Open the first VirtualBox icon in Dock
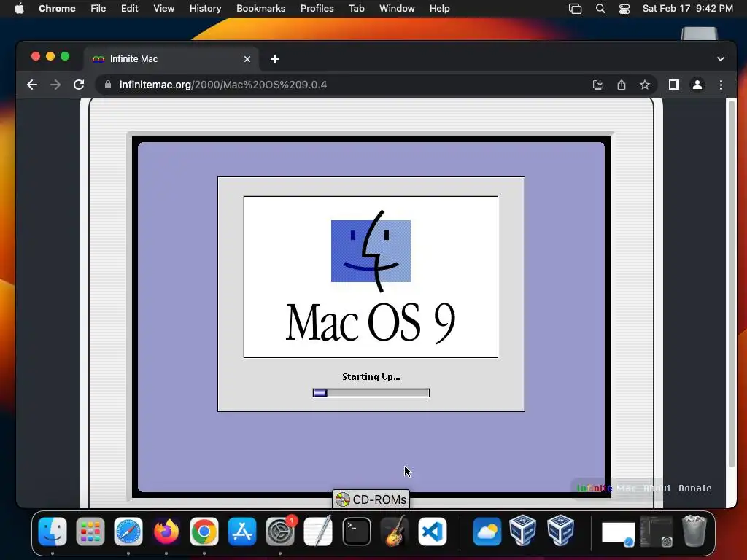The width and height of the screenshot is (747, 560). point(523,532)
